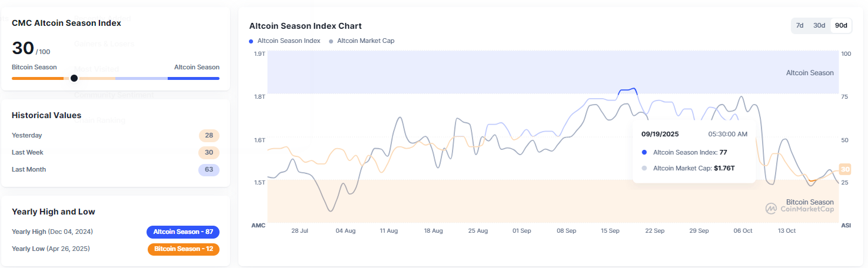Click the Yesterday value badge 28
The height and width of the screenshot is (268, 868).
point(209,136)
